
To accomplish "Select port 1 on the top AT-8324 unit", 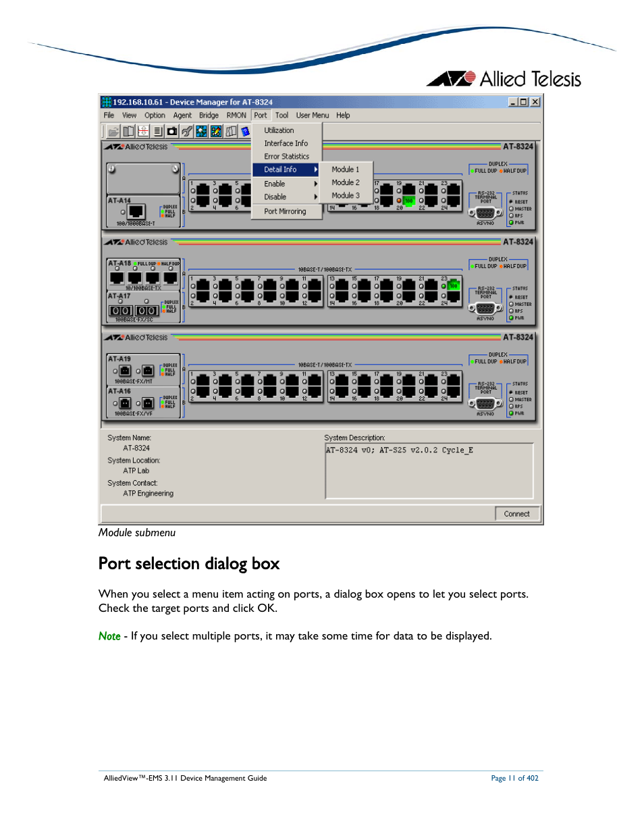I will pos(203,190).
